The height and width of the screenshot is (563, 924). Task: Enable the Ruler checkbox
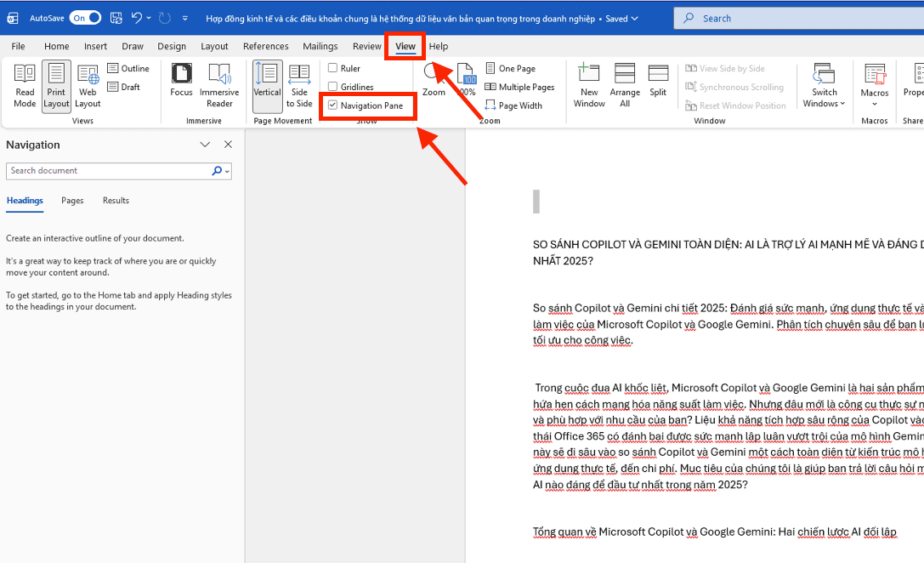[333, 68]
